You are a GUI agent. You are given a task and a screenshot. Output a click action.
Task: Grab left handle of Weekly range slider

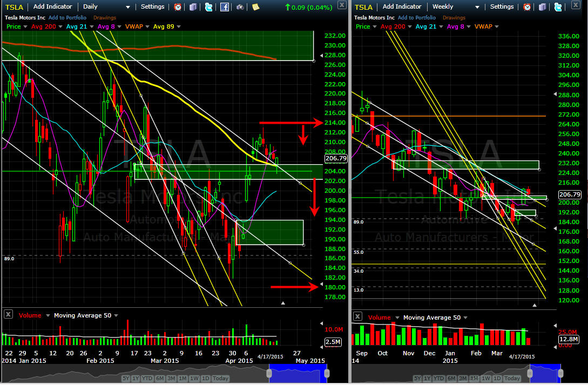click(530, 373)
